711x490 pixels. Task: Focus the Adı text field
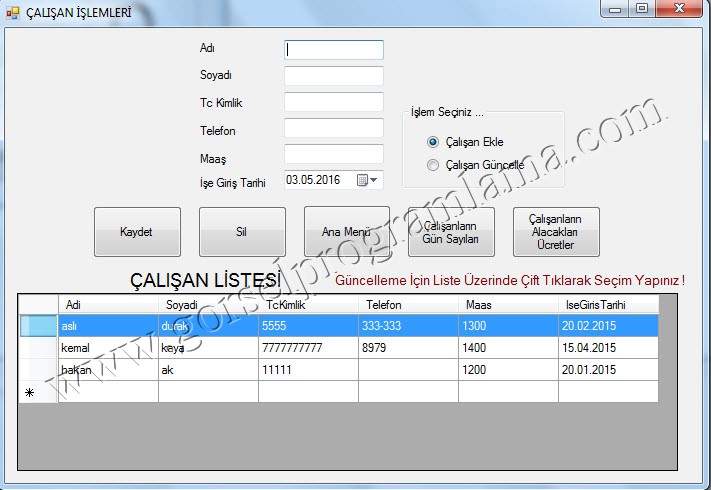[x=333, y=49]
